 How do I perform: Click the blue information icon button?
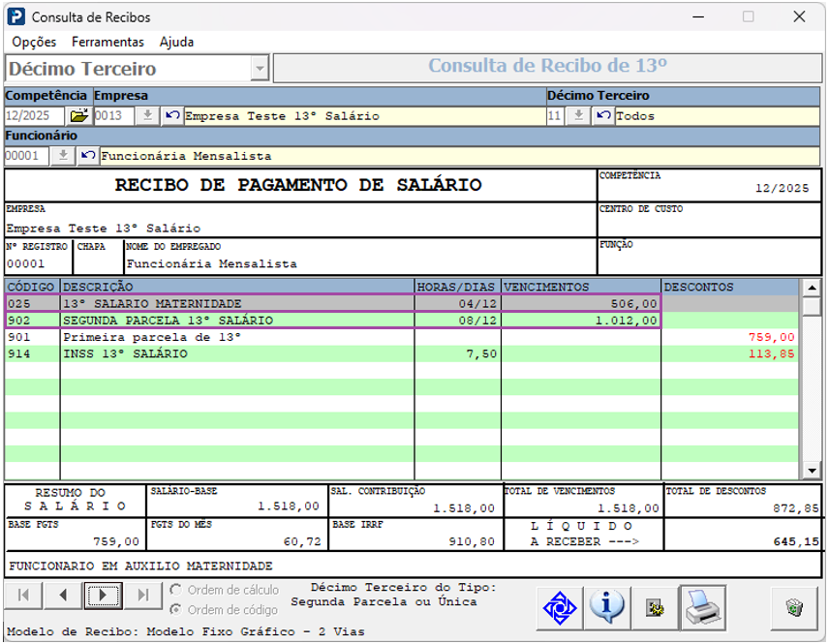pos(607,607)
